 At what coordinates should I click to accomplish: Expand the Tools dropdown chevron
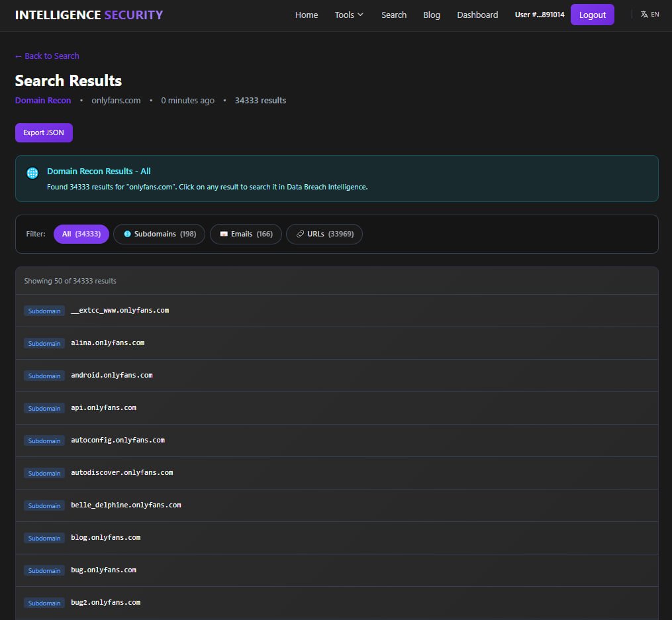360,15
